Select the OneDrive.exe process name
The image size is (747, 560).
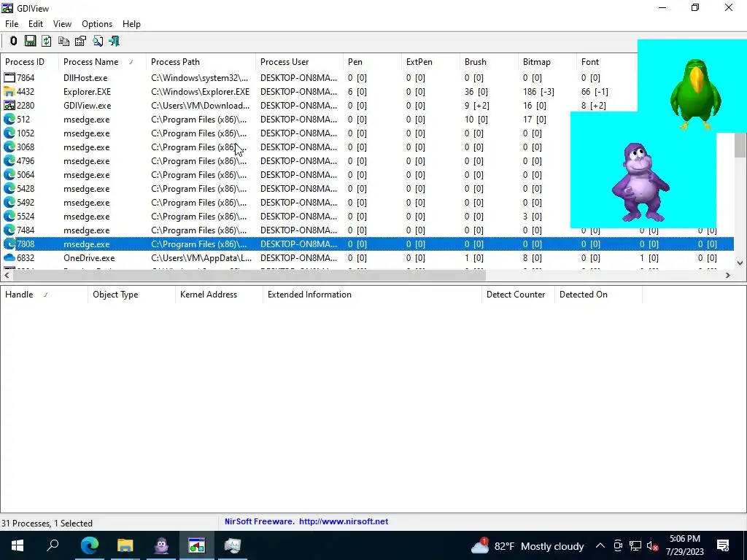(89, 257)
